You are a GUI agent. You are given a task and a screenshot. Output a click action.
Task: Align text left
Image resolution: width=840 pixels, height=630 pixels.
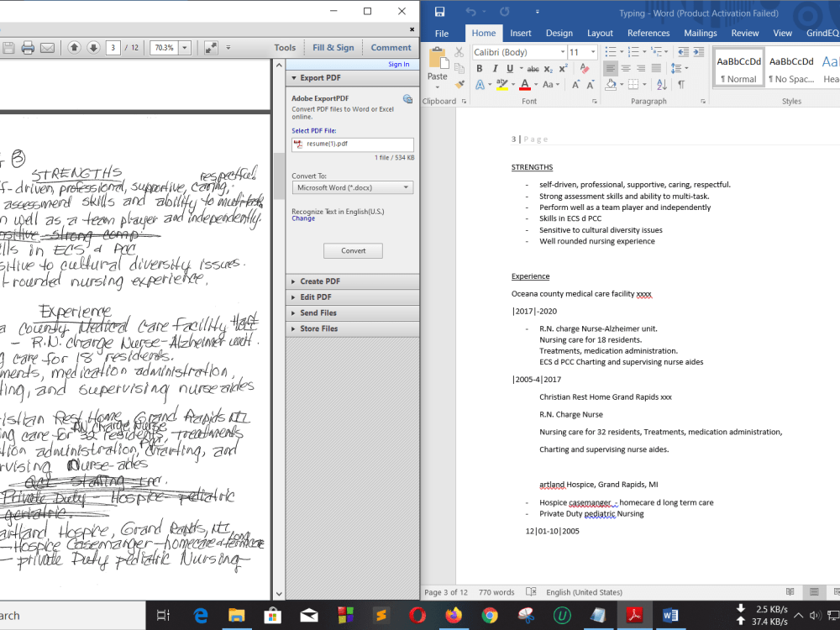click(610, 69)
